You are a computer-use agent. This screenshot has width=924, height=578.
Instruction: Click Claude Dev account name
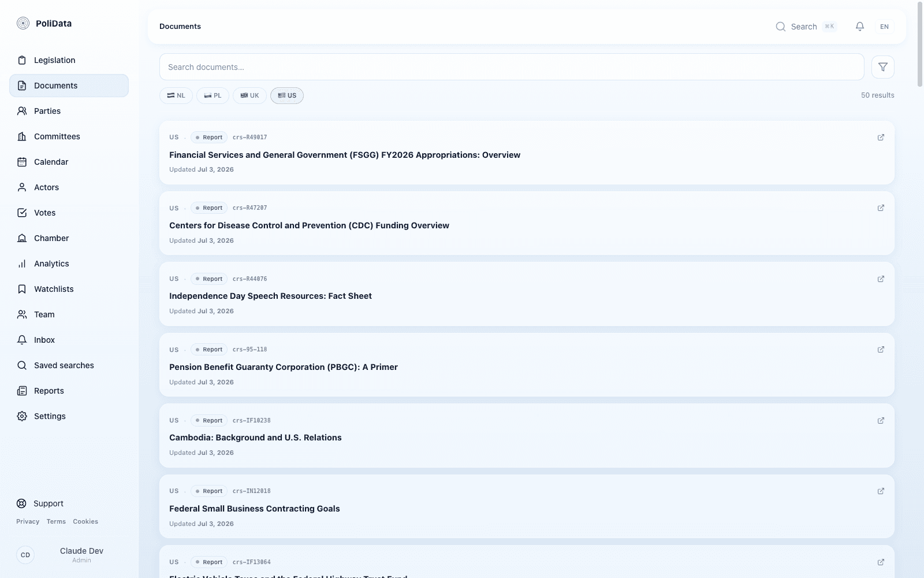81,551
